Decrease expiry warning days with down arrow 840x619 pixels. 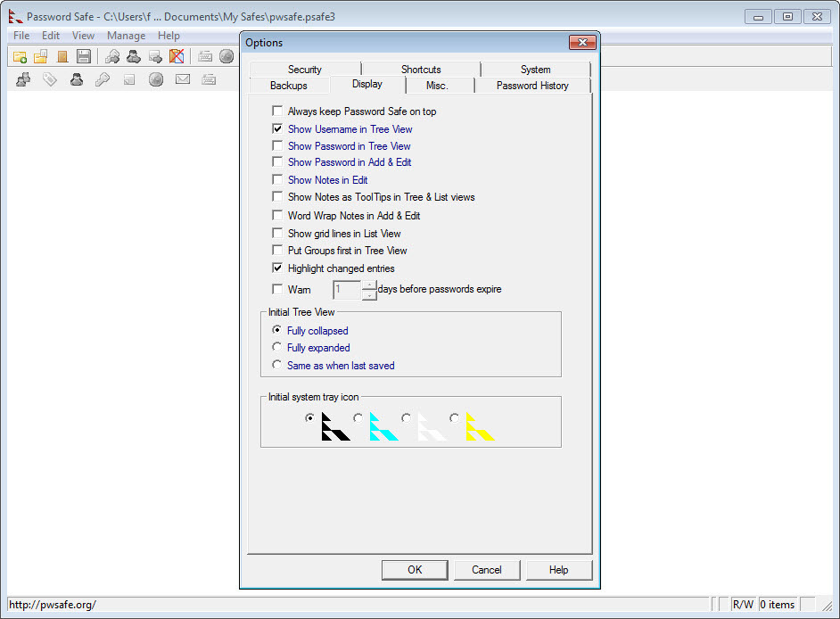[369, 294]
